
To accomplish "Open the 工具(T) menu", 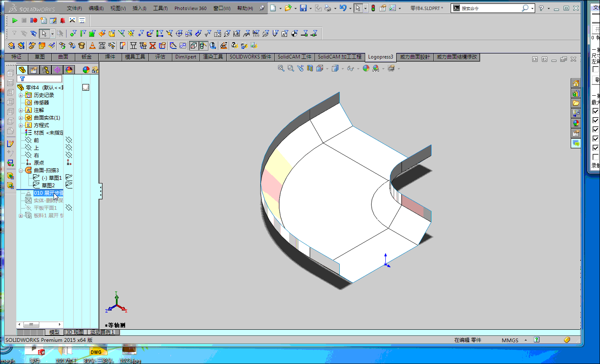I will coord(160,8).
